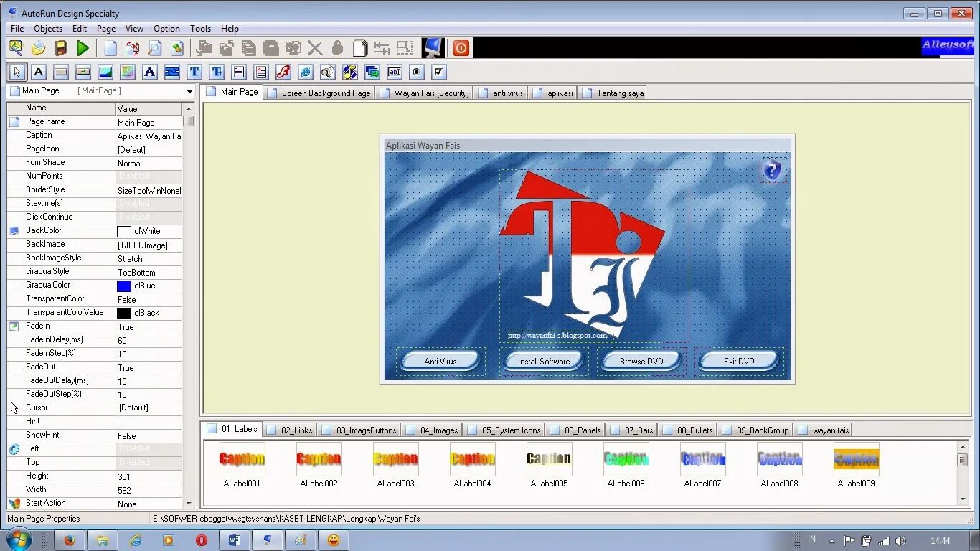Screen dimensions: 980x551
Task: Click the blue monitor screen icon
Action: pos(433,48)
